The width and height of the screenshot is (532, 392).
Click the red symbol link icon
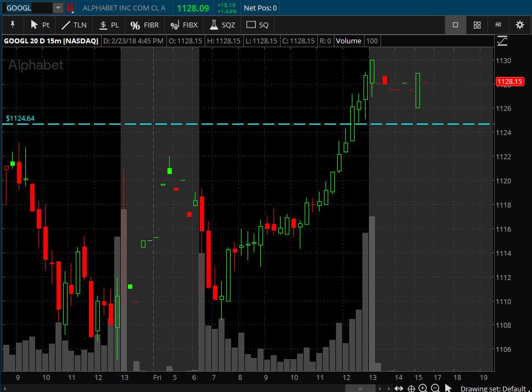[70, 8]
